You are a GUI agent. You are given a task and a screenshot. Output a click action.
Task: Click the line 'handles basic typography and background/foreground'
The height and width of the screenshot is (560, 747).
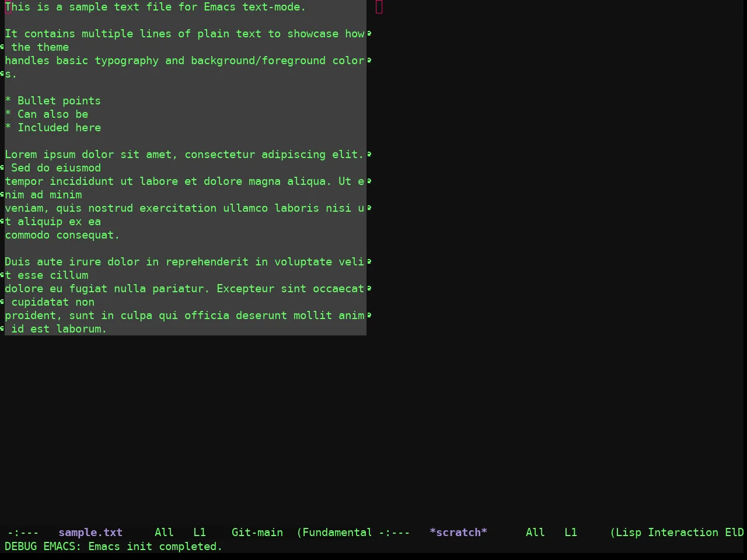pos(184,61)
